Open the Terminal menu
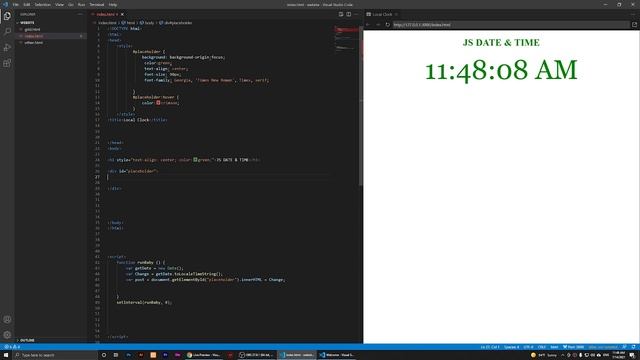This screenshot has height=360, width=640. (x=97, y=4)
